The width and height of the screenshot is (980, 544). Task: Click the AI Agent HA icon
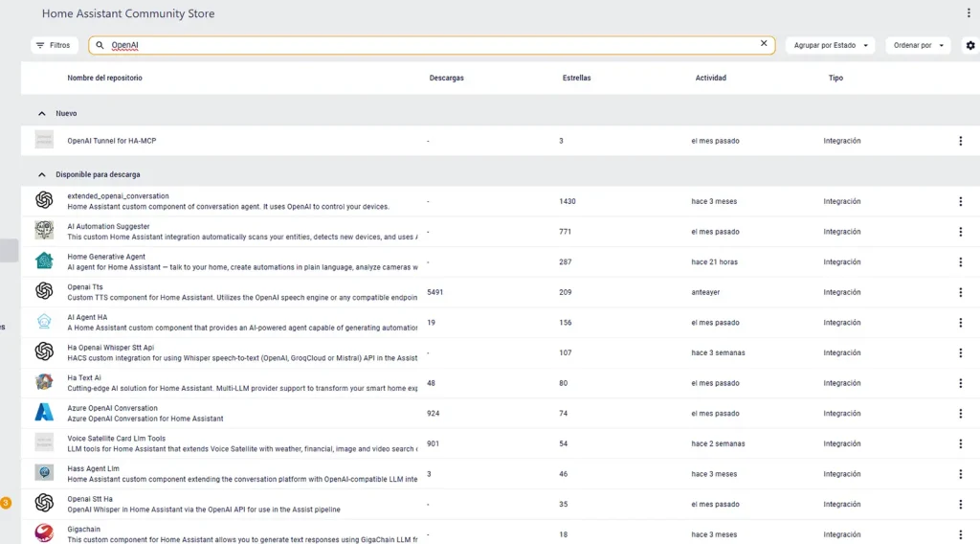click(44, 322)
